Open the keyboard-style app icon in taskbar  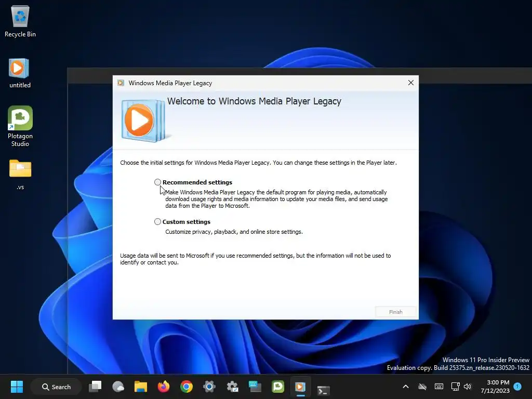coord(255,387)
